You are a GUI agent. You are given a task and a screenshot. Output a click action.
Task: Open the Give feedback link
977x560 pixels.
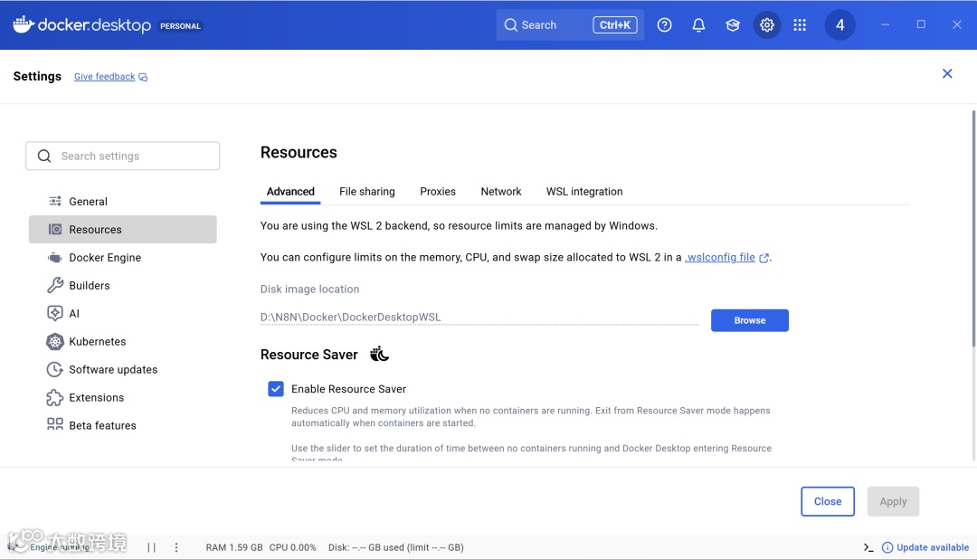(x=105, y=77)
